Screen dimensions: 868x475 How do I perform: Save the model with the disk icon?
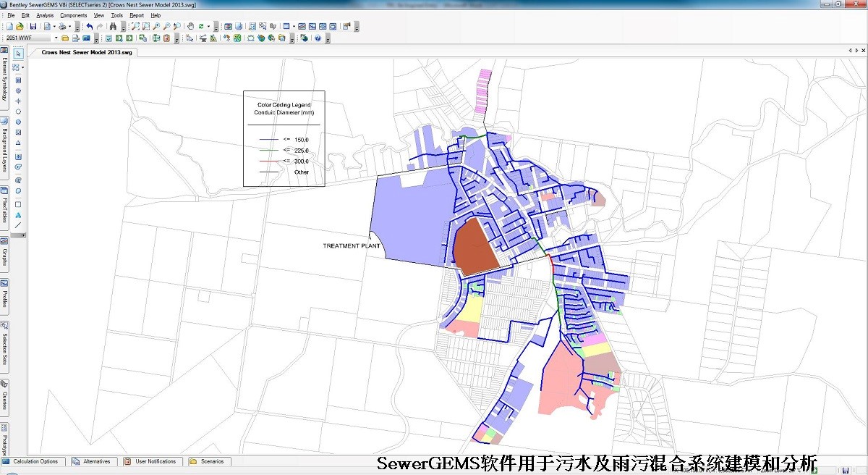tap(33, 26)
